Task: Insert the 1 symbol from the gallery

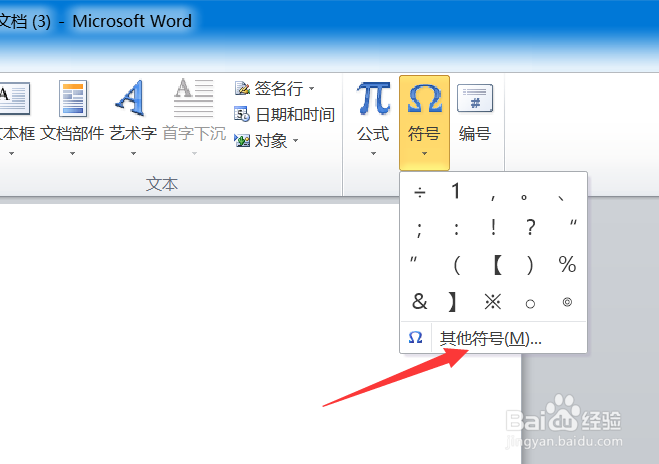Action: point(456,192)
